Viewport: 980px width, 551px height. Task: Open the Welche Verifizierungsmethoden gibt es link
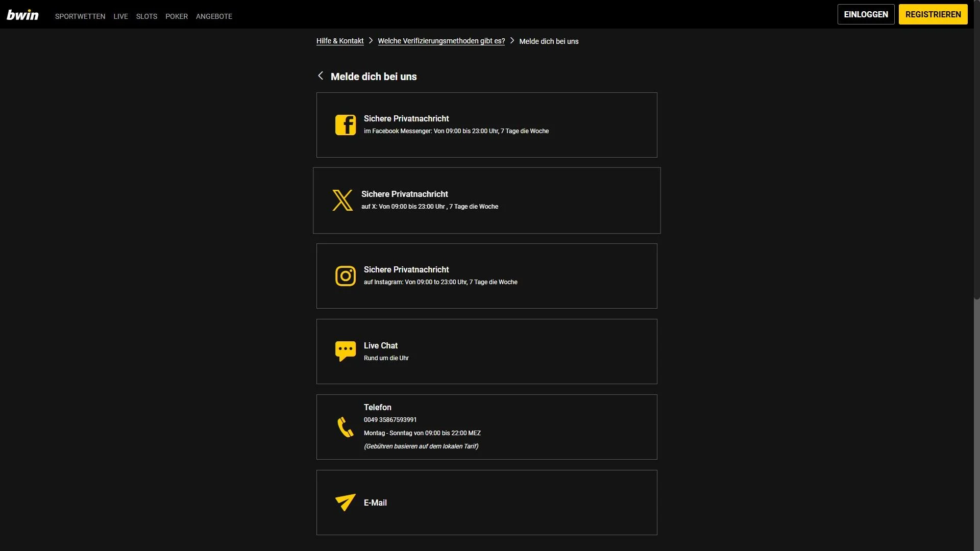pos(441,41)
